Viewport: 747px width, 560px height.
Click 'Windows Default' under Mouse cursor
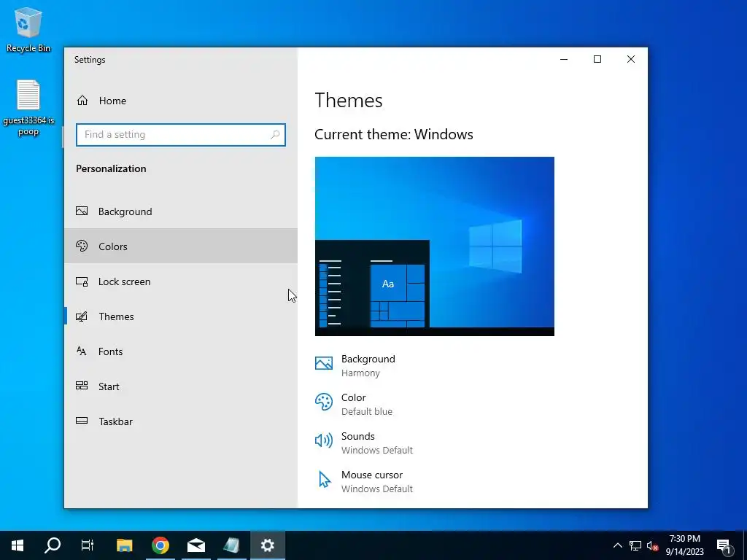point(377,489)
